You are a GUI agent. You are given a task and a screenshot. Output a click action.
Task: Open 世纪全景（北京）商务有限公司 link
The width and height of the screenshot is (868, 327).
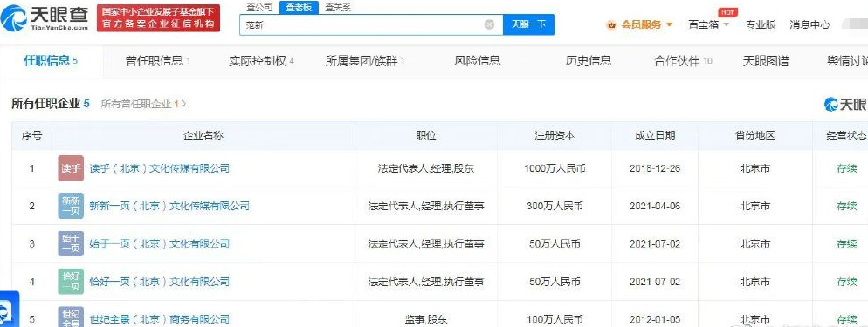(160, 318)
